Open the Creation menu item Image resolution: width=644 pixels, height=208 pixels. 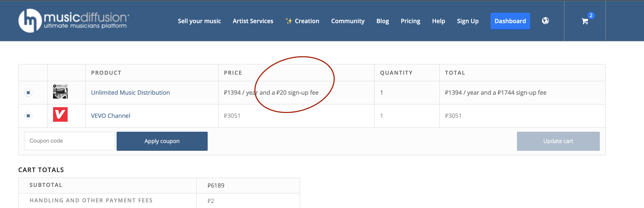302,21
